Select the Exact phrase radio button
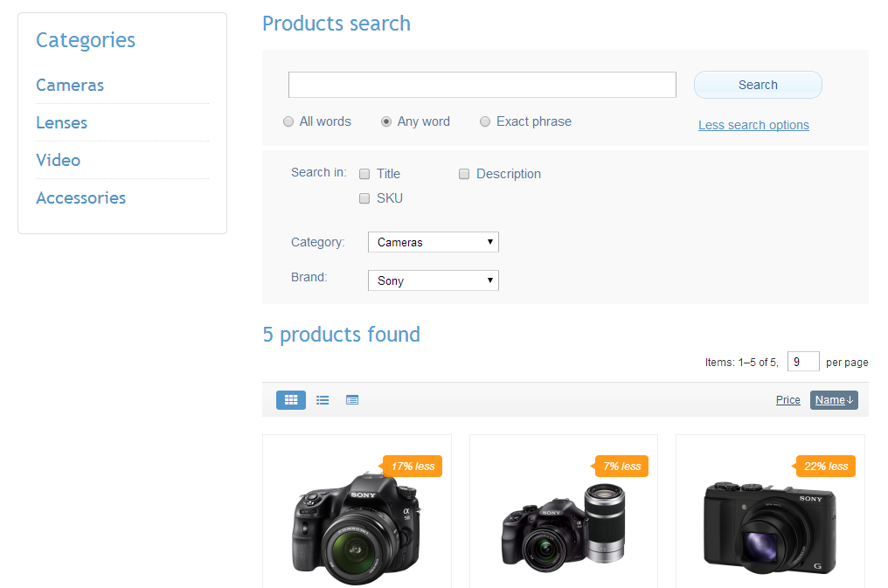888x588 pixels. coord(485,122)
